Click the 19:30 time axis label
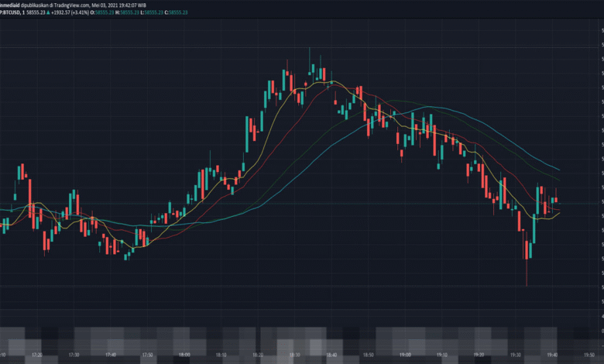This screenshot has height=364, width=604. [x=516, y=355]
